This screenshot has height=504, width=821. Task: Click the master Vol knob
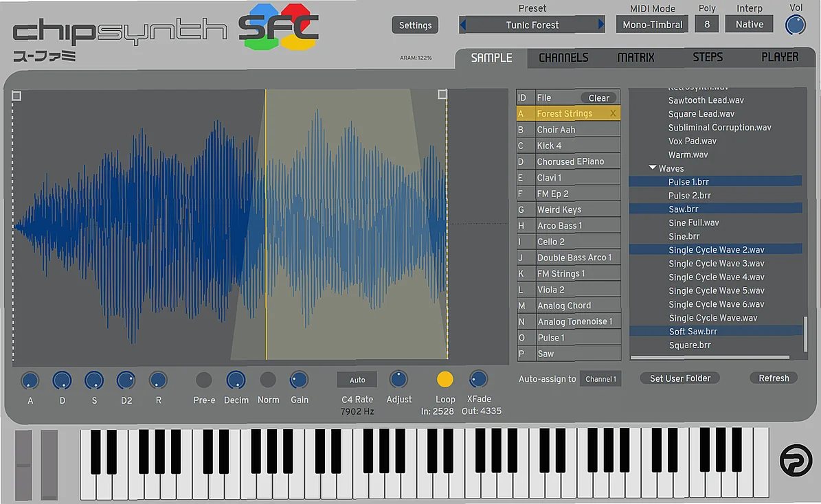tap(795, 25)
